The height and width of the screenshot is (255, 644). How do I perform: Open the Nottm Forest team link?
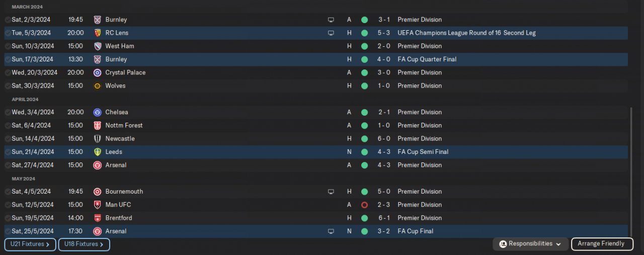pos(124,125)
